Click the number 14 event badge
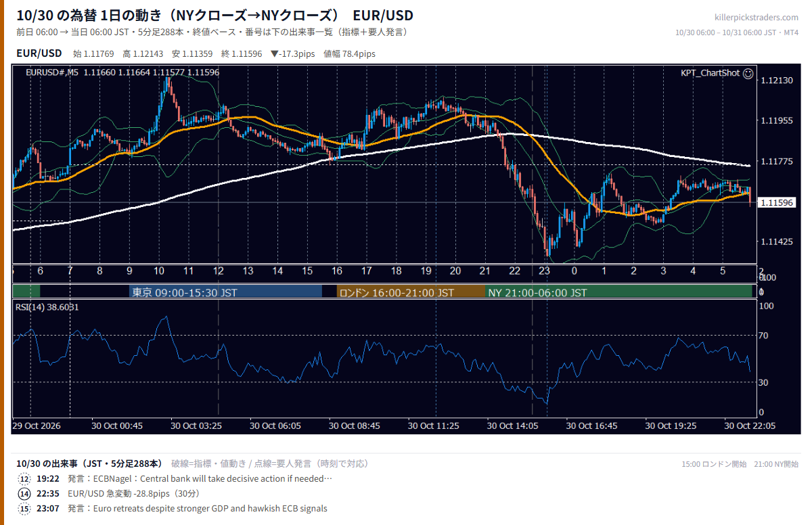812x525 pixels. [24, 493]
